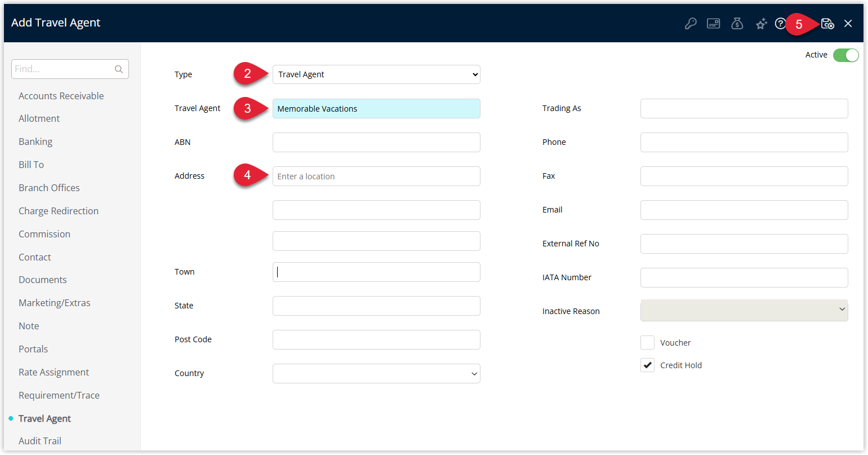Click the Trading As field
Image resolution: width=868 pixels, height=455 pixels.
744,108
